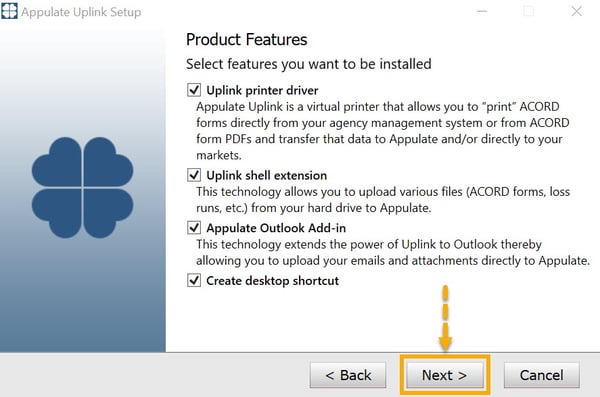Viewport: 600px width, 397px height.
Task: Disable the Appulate Outlook Add-in checkbox
Action: tap(194, 227)
